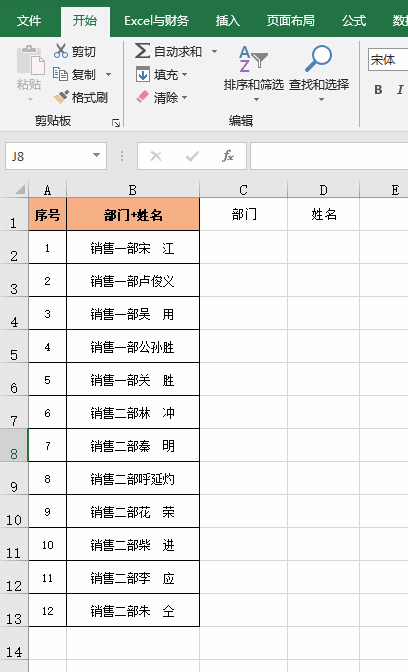Click the Cut scissors icon
This screenshot has height=672, width=408.
61,51
